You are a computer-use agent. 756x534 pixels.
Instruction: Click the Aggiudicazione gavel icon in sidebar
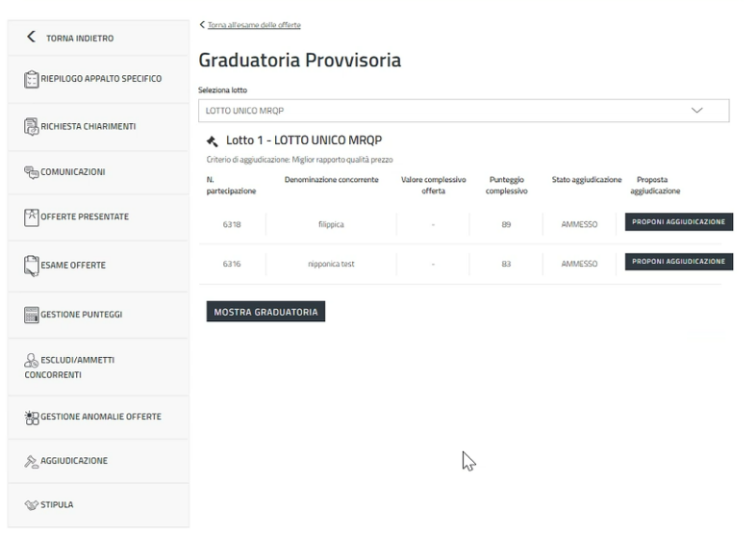tap(31, 461)
